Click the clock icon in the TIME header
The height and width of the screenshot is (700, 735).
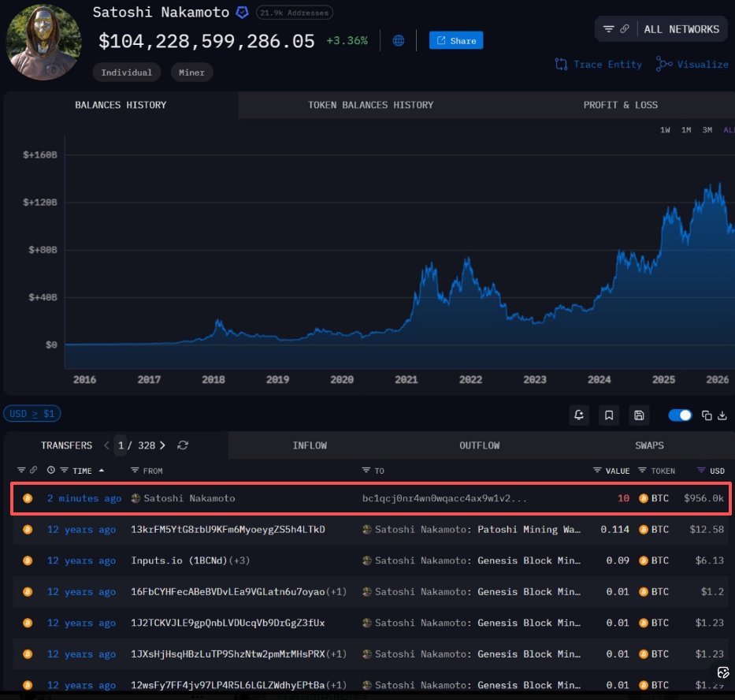tap(51, 470)
